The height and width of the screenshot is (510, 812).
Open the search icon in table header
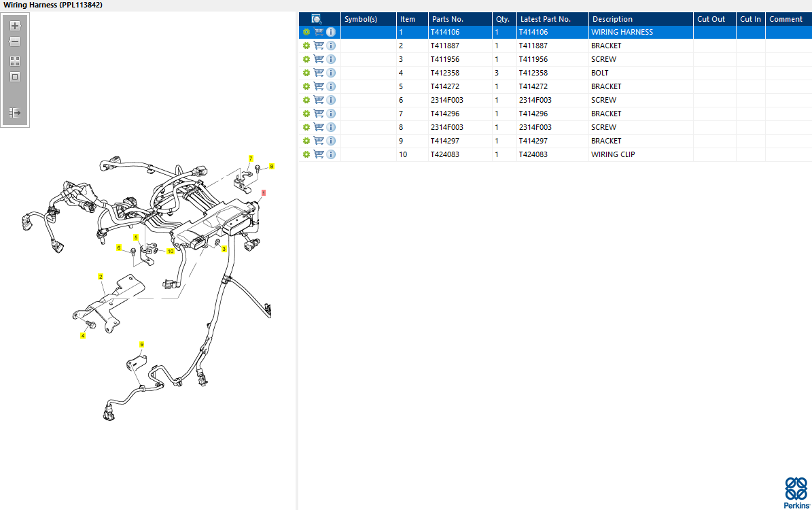[x=317, y=19]
